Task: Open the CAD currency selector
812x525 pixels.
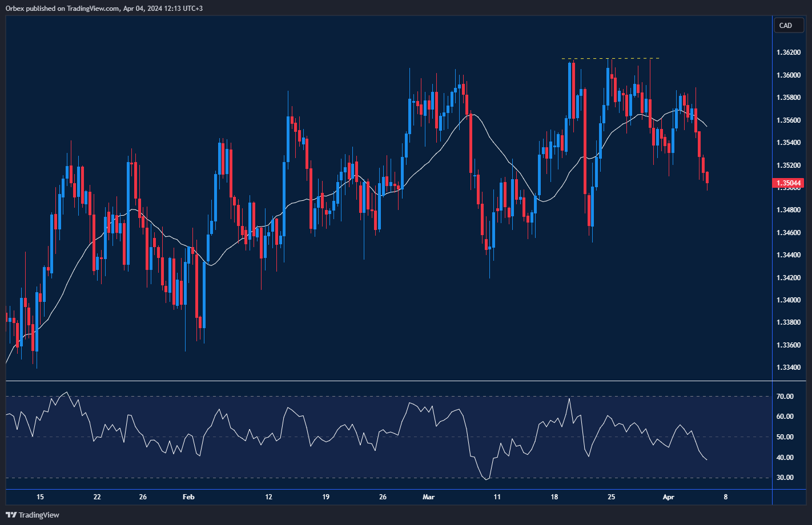Action: 786,25
